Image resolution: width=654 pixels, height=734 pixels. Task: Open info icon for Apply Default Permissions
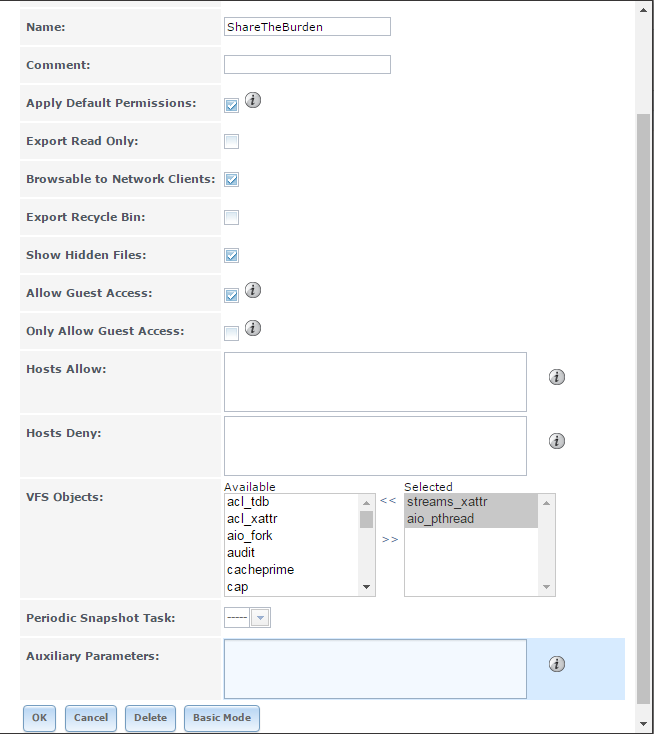pos(253,100)
